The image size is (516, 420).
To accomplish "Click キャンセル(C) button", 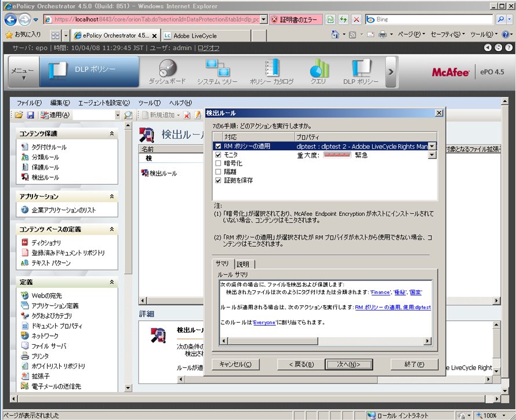I will click(x=235, y=364).
